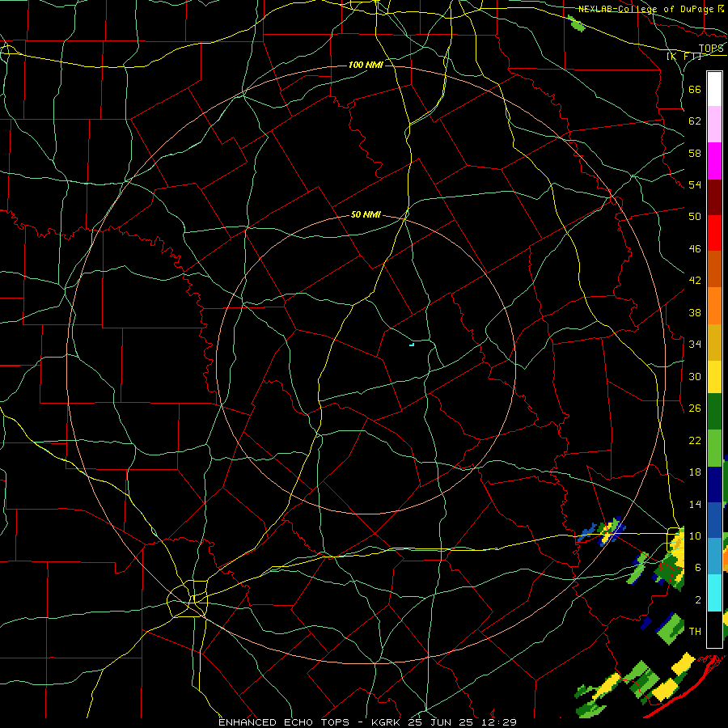Click the legend value '42'

pyautogui.click(x=695, y=281)
